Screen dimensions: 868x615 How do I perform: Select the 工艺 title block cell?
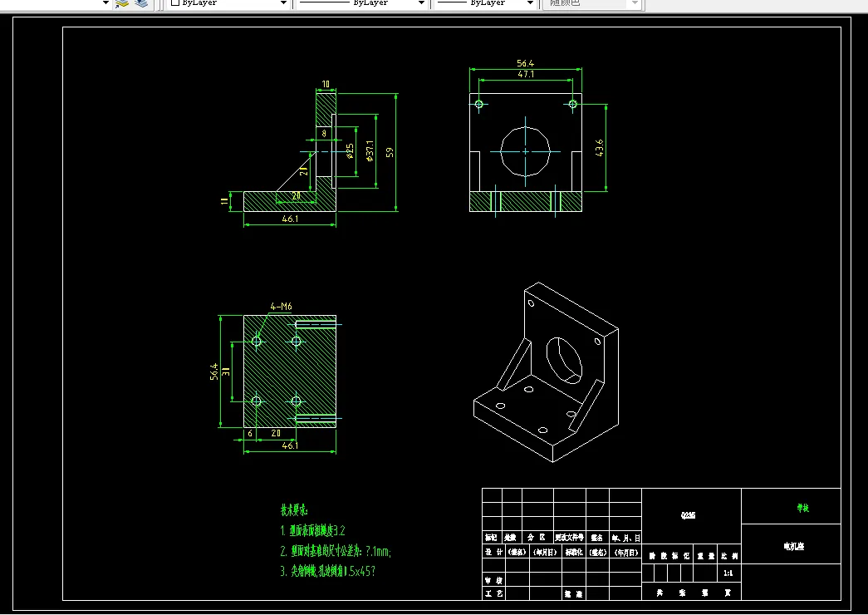click(x=493, y=594)
